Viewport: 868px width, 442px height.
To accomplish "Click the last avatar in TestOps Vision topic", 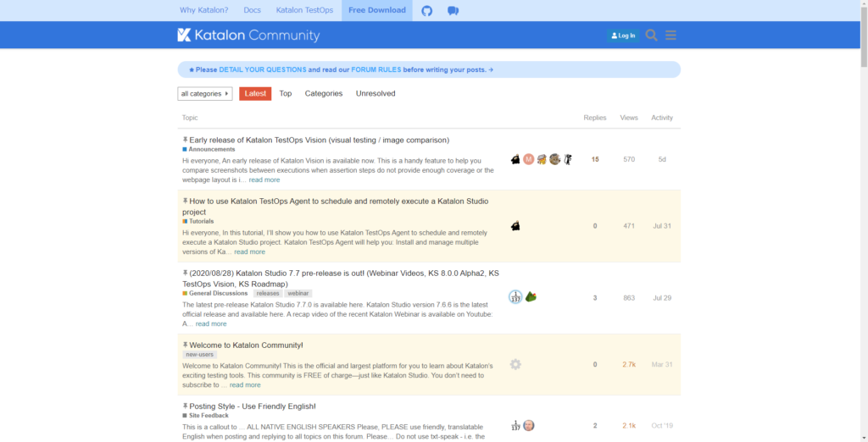I will point(568,159).
